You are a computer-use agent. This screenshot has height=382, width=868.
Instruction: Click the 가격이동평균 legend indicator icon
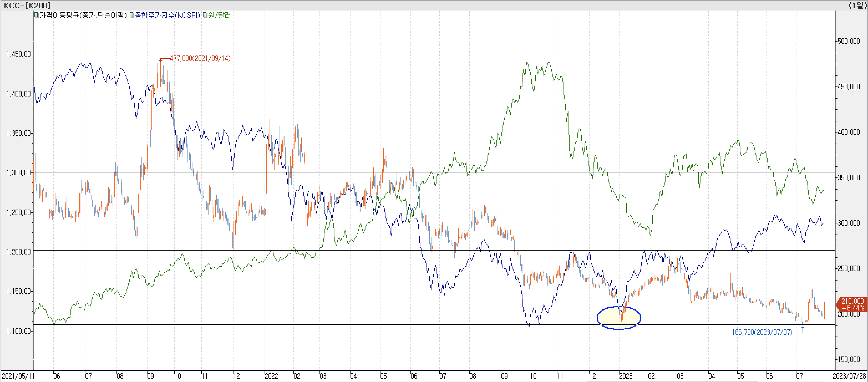coord(36,15)
